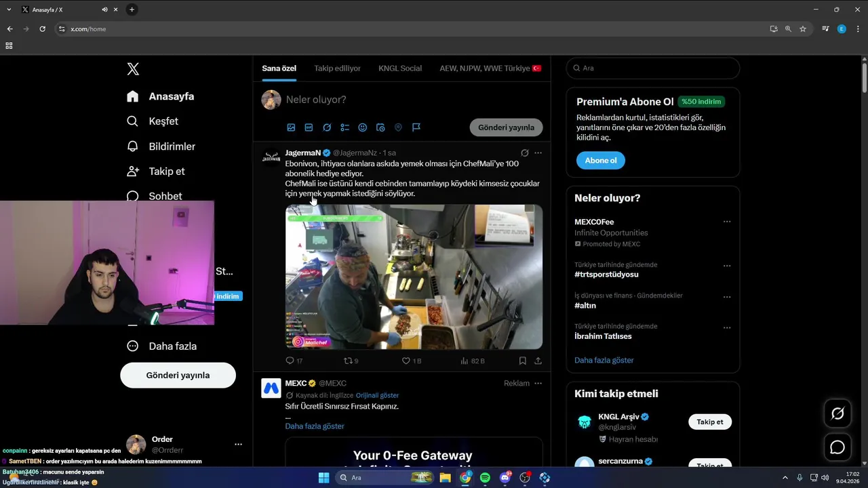
Task: Open a new browser tab
Action: [132, 9]
